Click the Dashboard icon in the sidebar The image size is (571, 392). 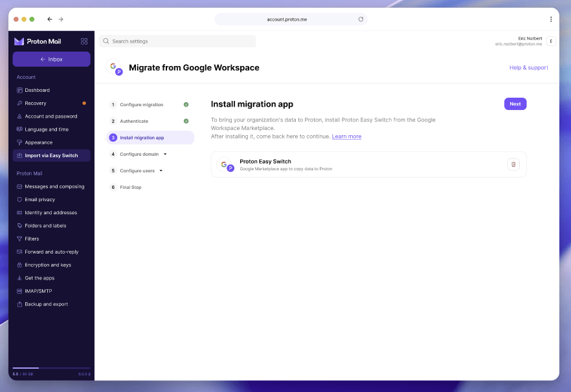click(19, 91)
